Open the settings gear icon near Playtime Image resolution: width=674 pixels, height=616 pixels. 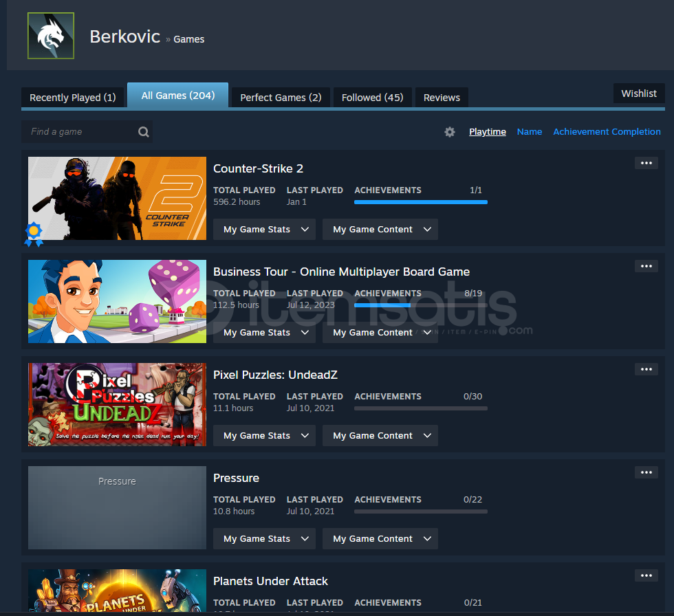[x=450, y=132]
